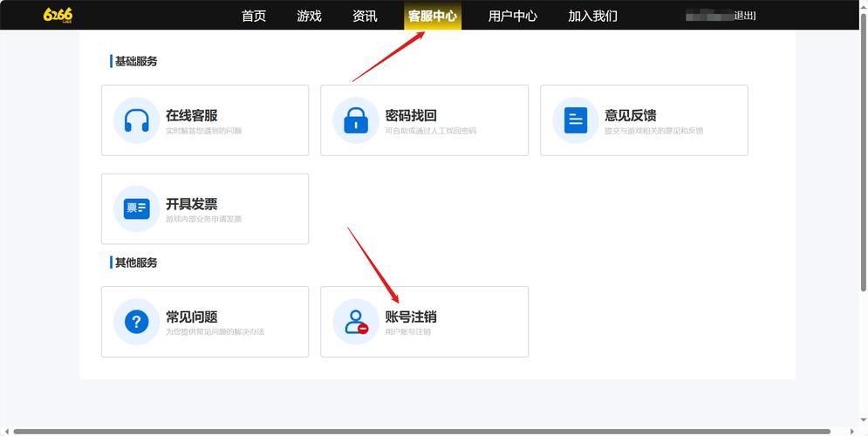
Task: Click the document icon for feedback
Action: click(575, 120)
